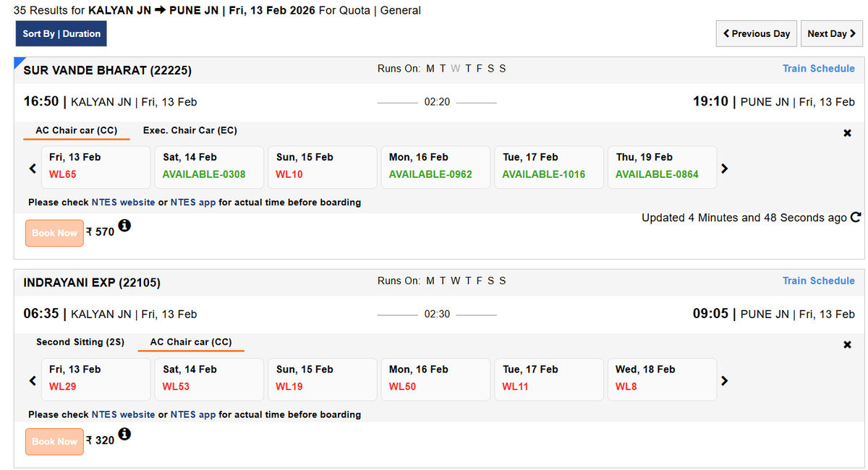Select Wed, 18 Feb WL8 card

[663, 379]
